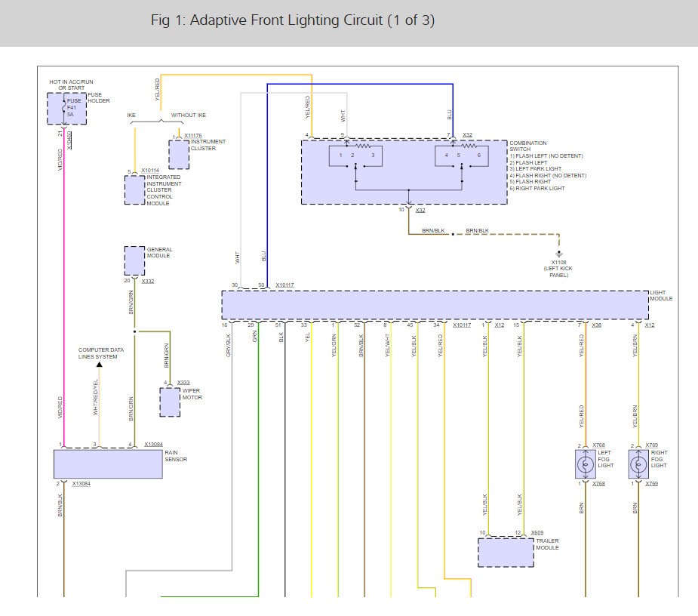Screen dimensions: 698x616
Task: Select the COMBINATION SWITCH label
Action: pyautogui.click(x=528, y=146)
